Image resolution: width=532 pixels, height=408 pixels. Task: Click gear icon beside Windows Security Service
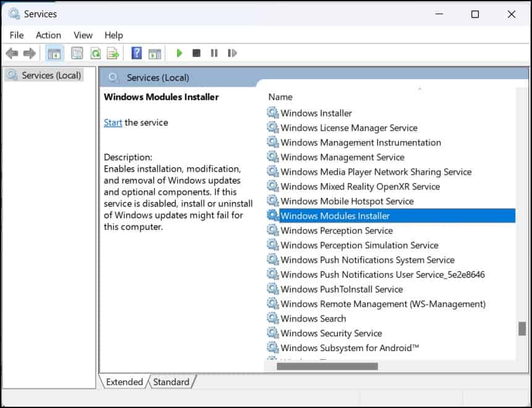[x=272, y=333]
